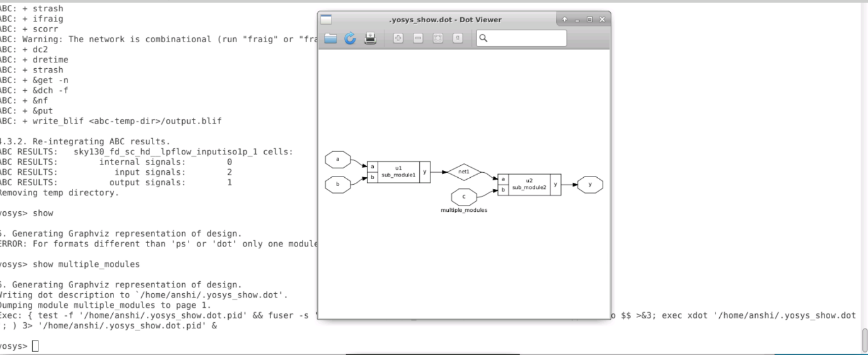Minimize the Dot Viewer window
The height and width of the screenshot is (355, 868).
click(577, 20)
